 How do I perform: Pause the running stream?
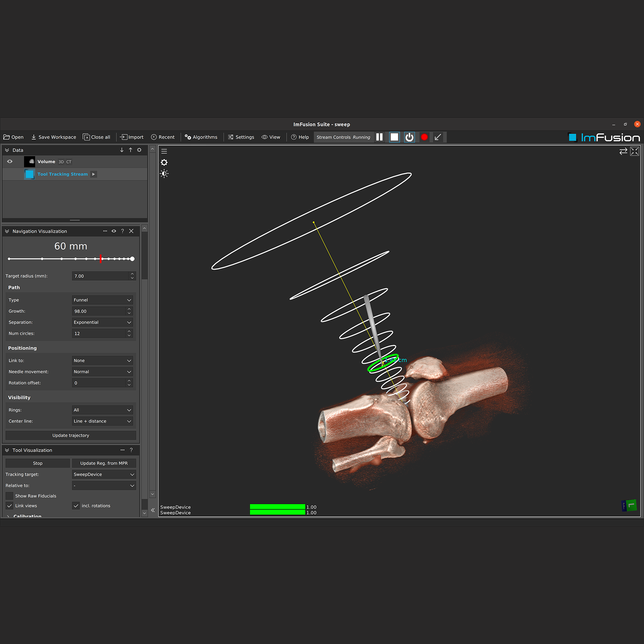(379, 137)
